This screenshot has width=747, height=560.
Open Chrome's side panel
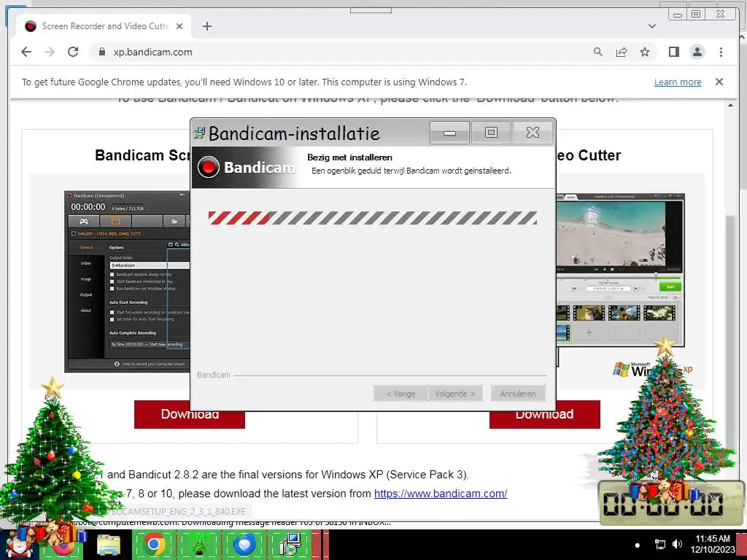coord(673,52)
